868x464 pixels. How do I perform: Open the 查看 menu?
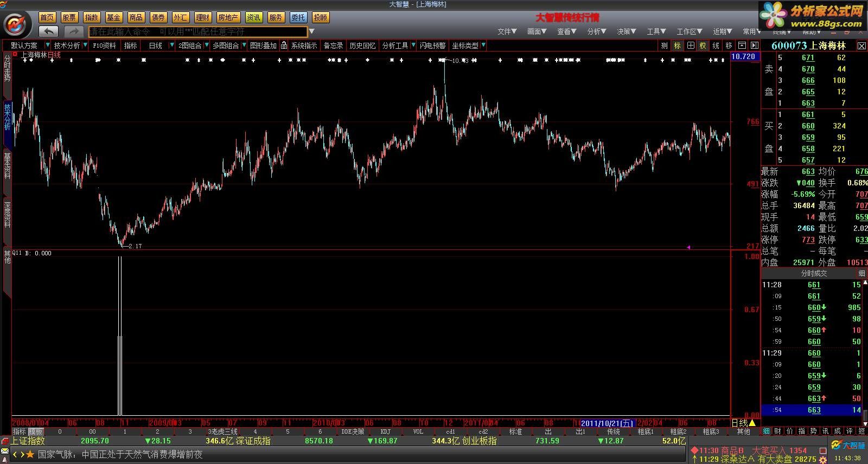567,31
